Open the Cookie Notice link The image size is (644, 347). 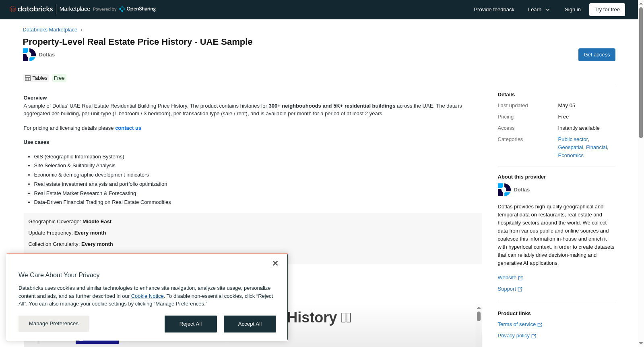coord(147,296)
